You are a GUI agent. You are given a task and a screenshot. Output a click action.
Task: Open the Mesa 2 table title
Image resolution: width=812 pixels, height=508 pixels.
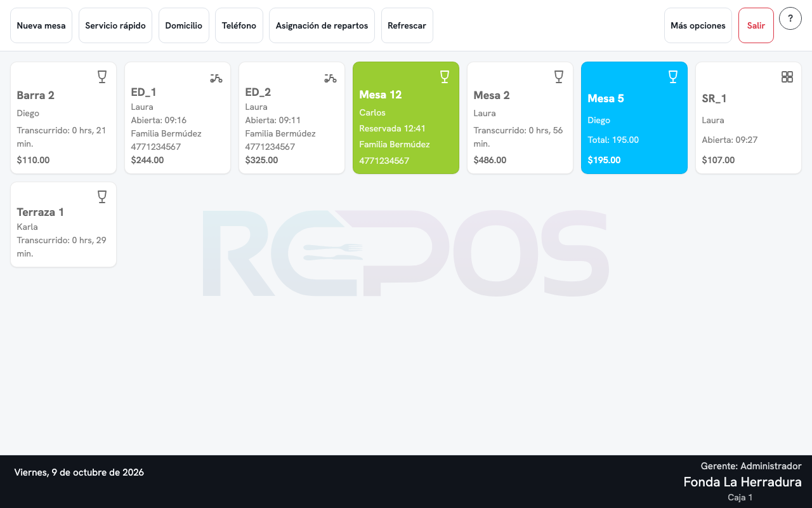coord(492,95)
